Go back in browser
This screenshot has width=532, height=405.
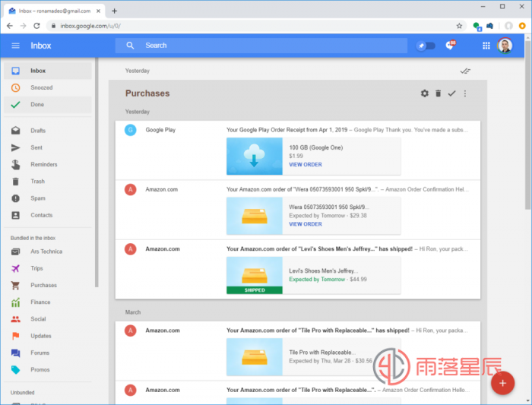click(x=10, y=26)
